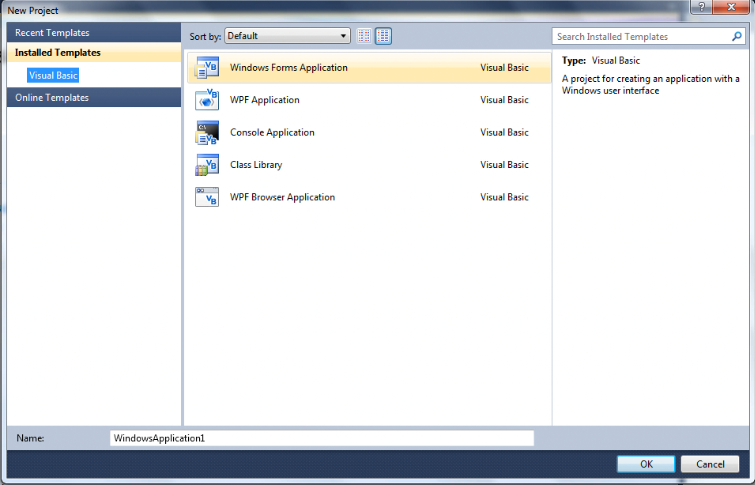Click the Windows Forms Application template icon
The height and width of the screenshot is (485, 755).
(x=207, y=68)
